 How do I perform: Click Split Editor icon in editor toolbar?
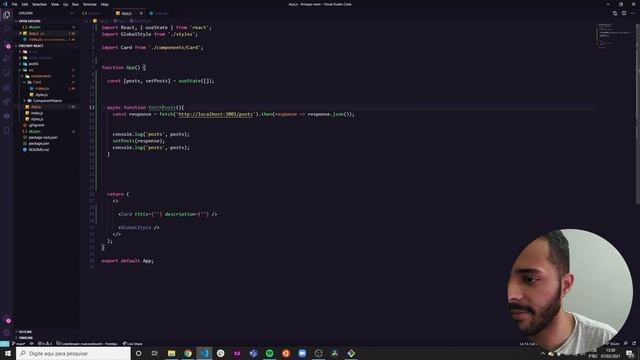[x=624, y=13]
